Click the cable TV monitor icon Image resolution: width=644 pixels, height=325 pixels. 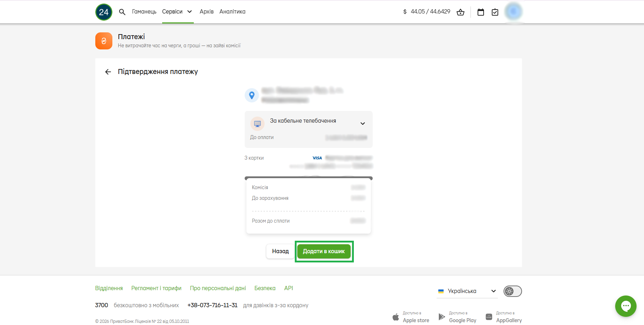point(257,124)
